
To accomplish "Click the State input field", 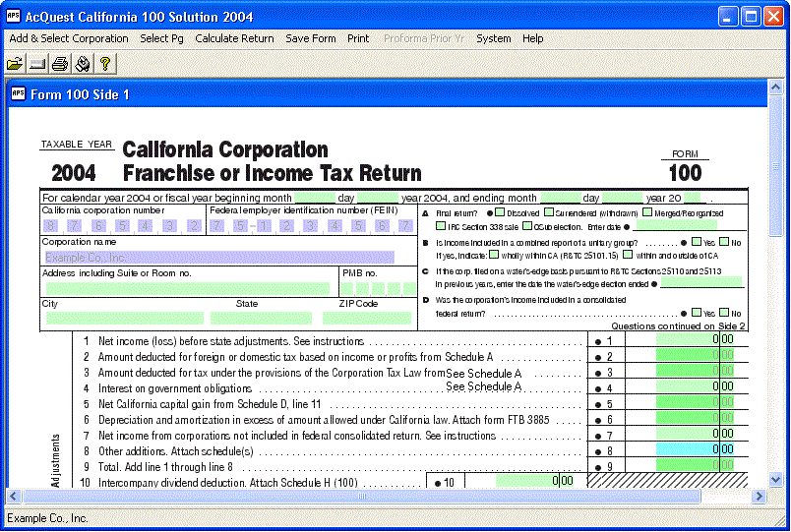I will [x=261, y=319].
